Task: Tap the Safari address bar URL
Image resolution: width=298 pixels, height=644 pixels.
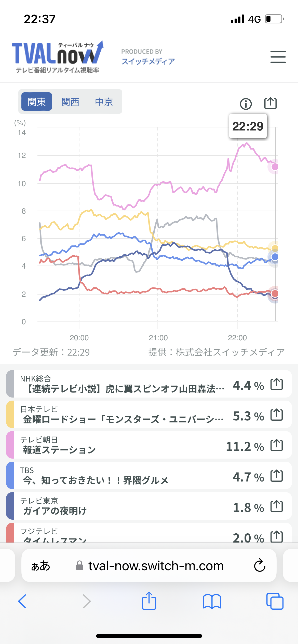Action: point(156,566)
